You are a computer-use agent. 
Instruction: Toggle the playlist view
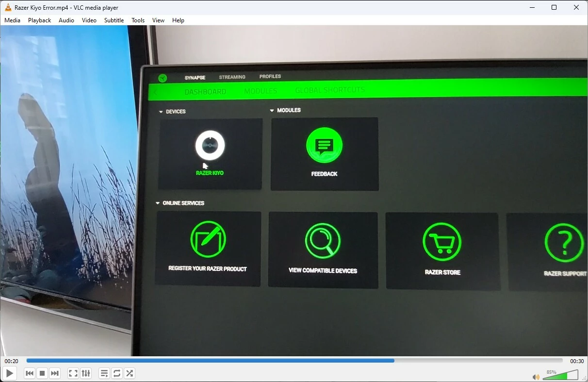[104, 373]
